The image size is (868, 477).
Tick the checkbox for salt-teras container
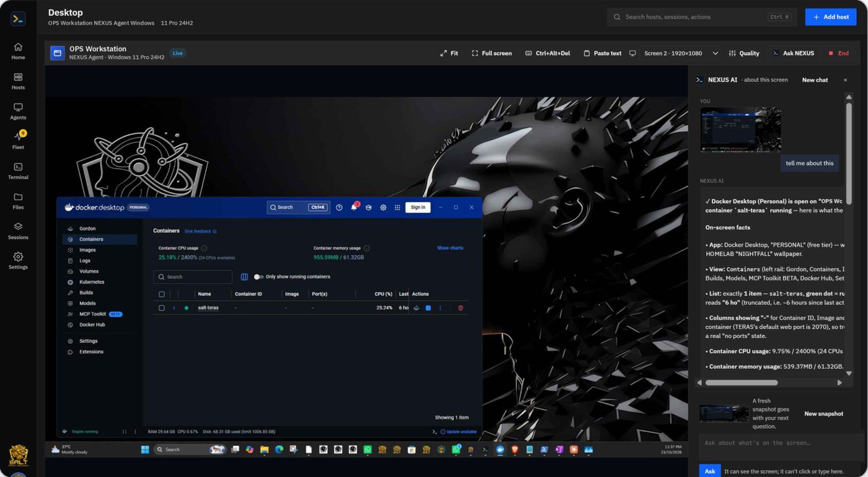[162, 308]
